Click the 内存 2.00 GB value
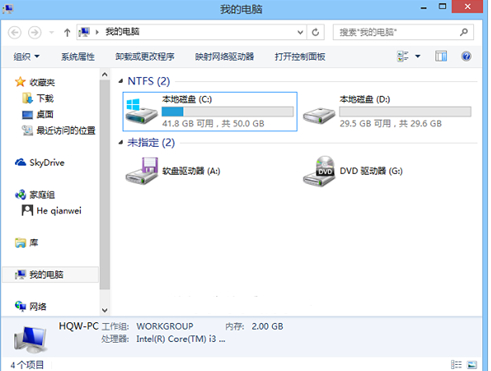Viewport: 491px width, 371px height. point(267,326)
